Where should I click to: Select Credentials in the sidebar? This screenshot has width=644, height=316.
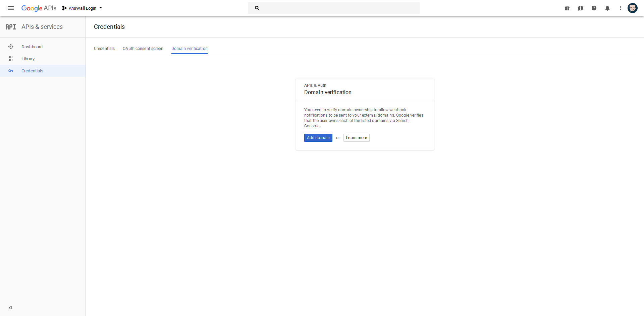pyautogui.click(x=43, y=71)
